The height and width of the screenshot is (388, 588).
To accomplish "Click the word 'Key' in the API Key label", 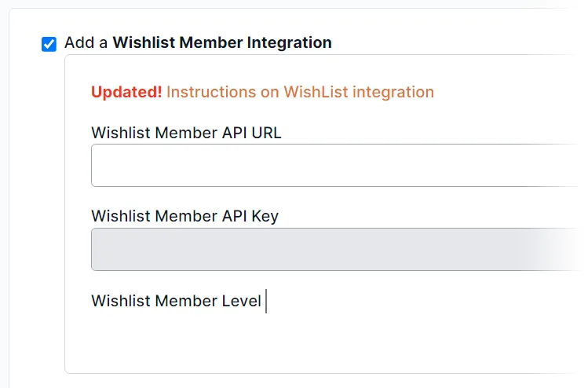I will (264, 216).
